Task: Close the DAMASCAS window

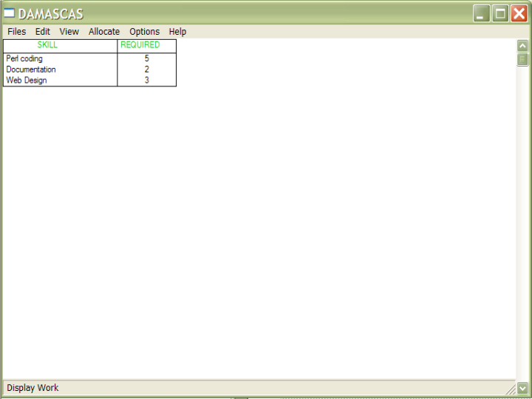Action: point(519,13)
